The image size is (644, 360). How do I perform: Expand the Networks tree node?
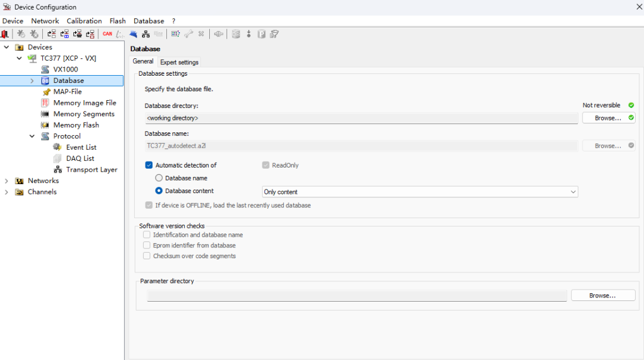pyautogui.click(x=7, y=181)
